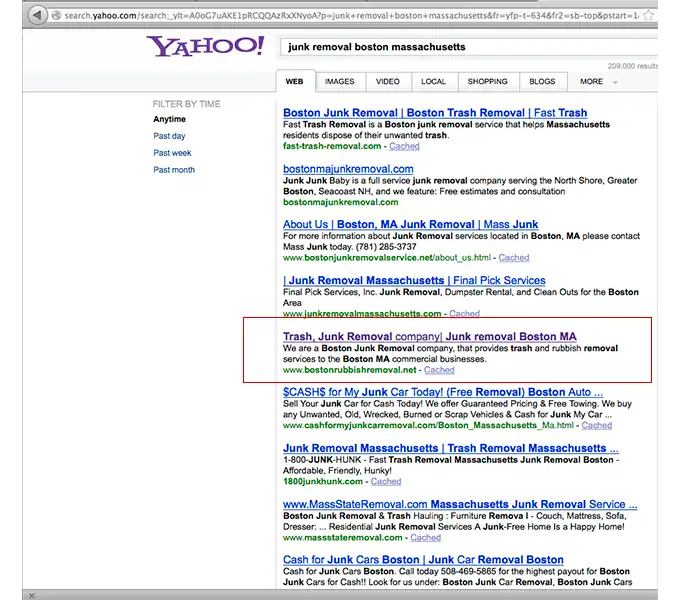Open cached copy of bostonrubbishremoval.net
Image resolution: width=680 pixels, height=600 pixels.
[439, 370]
